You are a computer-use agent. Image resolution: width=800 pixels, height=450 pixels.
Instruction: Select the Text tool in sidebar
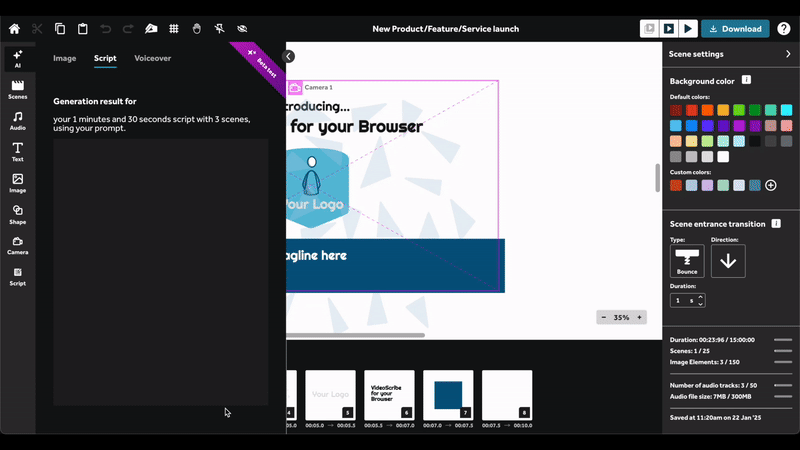tap(17, 152)
